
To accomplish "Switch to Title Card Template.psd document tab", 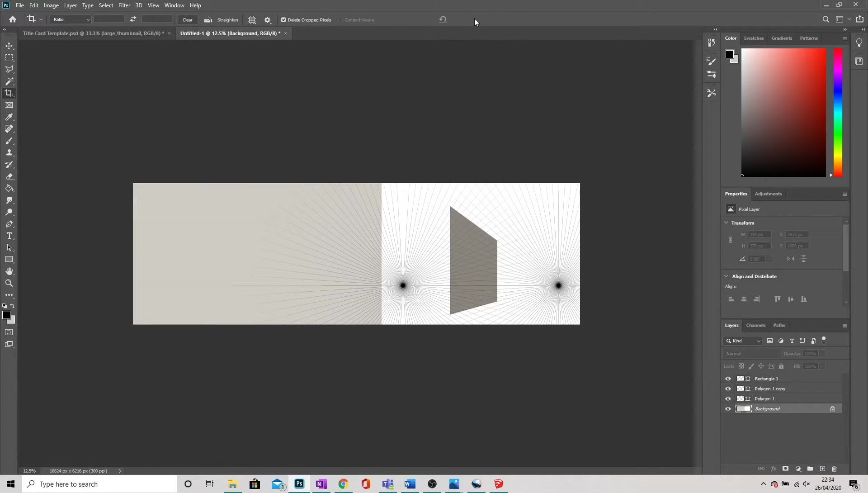I will coord(93,33).
